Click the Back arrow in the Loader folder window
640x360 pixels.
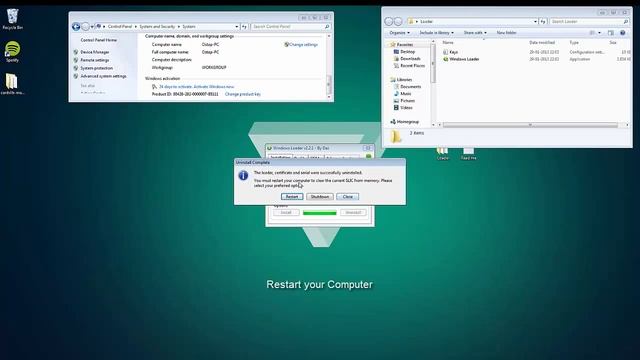click(x=389, y=21)
